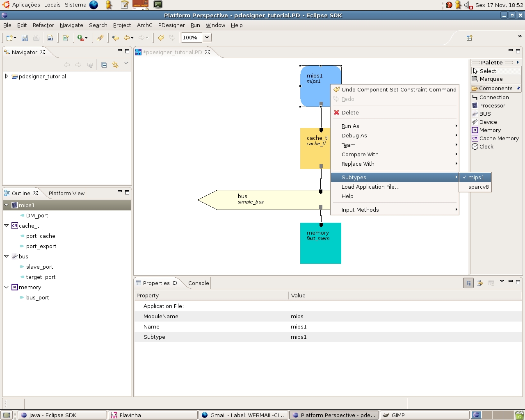Open Input Methods submenu
Image resolution: width=525 pixels, height=420 pixels.
click(395, 210)
